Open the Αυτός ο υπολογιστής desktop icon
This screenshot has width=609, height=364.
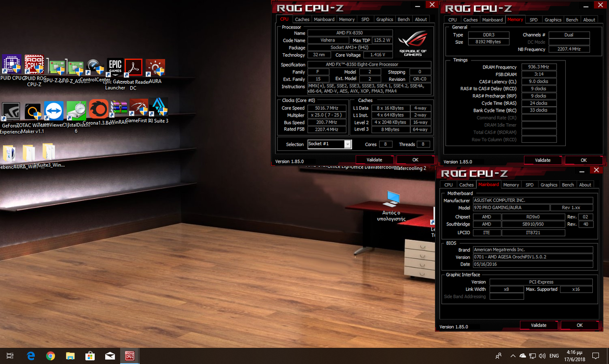(x=392, y=206)
